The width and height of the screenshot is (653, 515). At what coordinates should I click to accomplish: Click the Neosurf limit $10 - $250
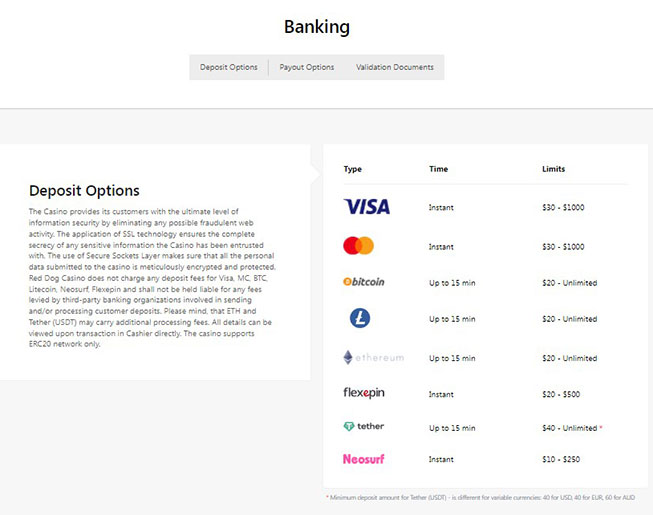pyautogui.click(x=562, y=459)
